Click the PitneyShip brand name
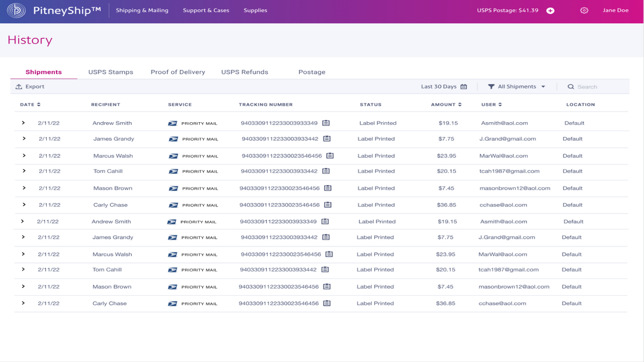The image size is (644, 362). tap(67, 11)
